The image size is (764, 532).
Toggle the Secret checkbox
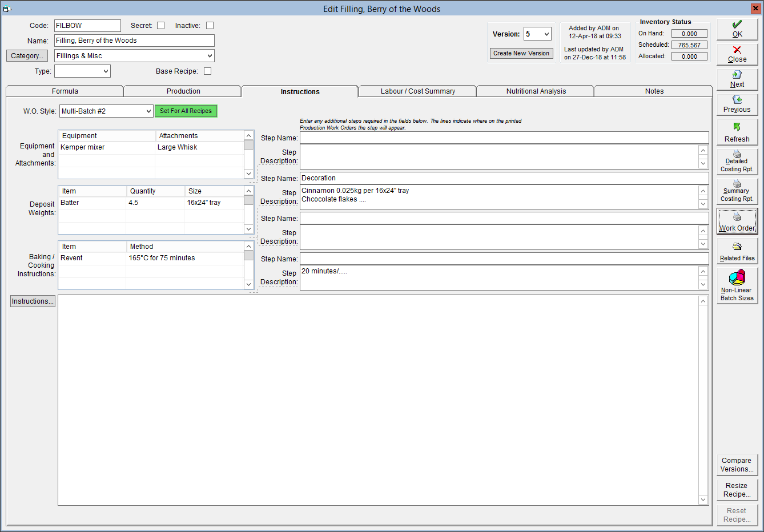(161, 26)
